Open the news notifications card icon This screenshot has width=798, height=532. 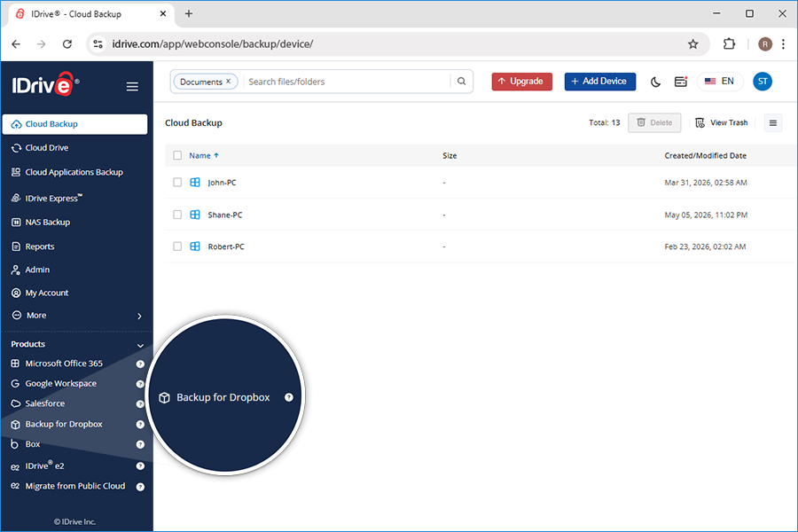[x=681, y=82]
